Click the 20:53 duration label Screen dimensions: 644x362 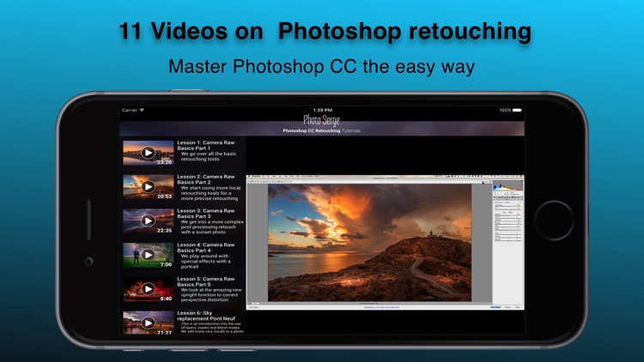pos(164,196)
